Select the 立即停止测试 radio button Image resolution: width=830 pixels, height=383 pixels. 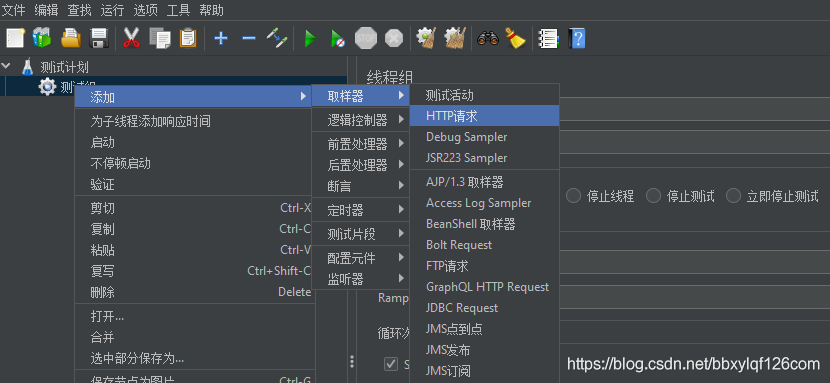733,196
